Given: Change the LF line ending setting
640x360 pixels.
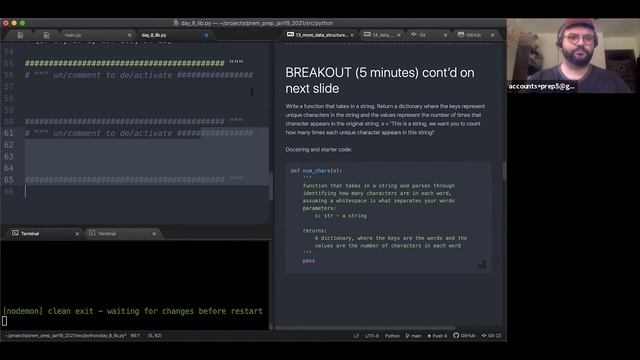Looking at the screenshot, I should pyautogui.click(x=356, y=336).
